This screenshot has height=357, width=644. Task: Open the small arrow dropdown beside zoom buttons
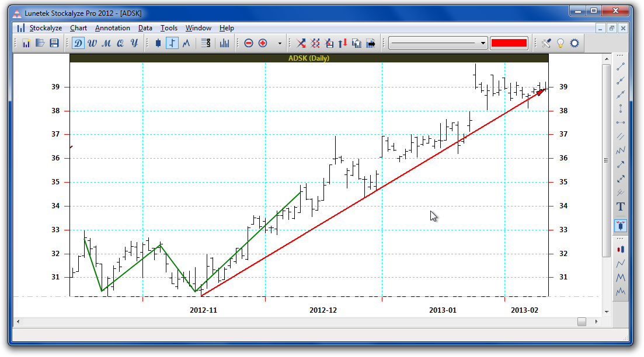(280, 43)
